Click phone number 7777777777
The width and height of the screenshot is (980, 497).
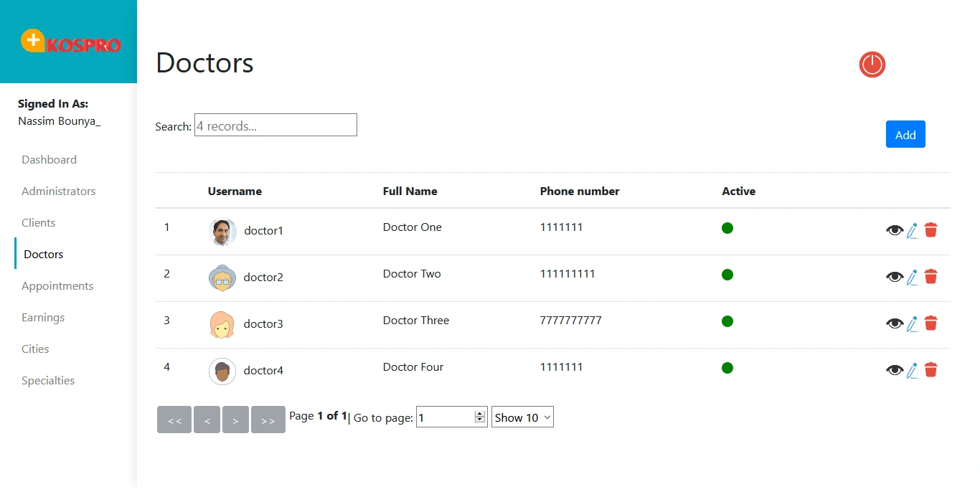pyautogui.click(x=571, y=321)
